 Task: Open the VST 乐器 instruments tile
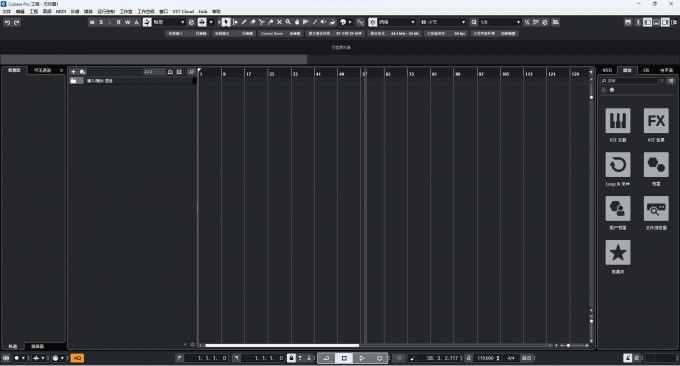[x=618, y=121]
